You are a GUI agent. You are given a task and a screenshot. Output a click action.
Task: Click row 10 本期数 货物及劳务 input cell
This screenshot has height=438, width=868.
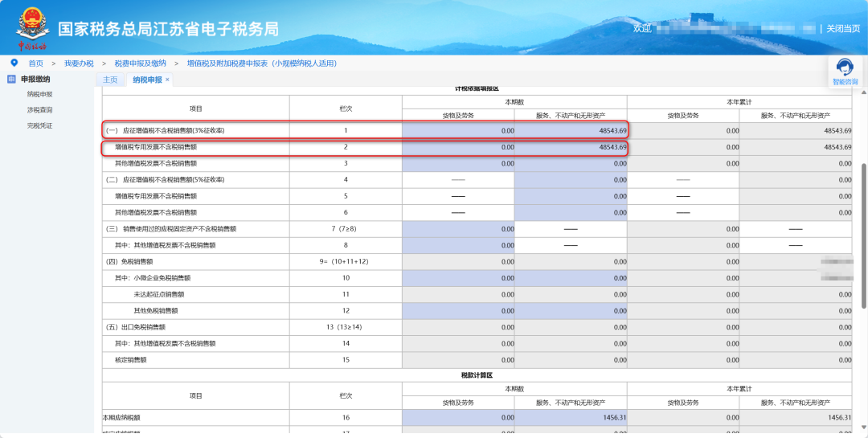(458, 278)
